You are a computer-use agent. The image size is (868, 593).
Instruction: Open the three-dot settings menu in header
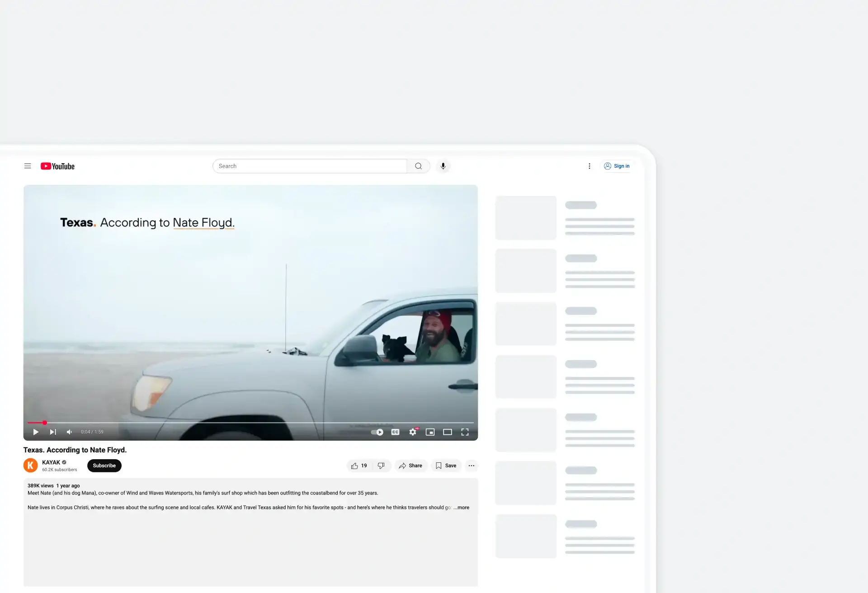[x=589, y=166]
